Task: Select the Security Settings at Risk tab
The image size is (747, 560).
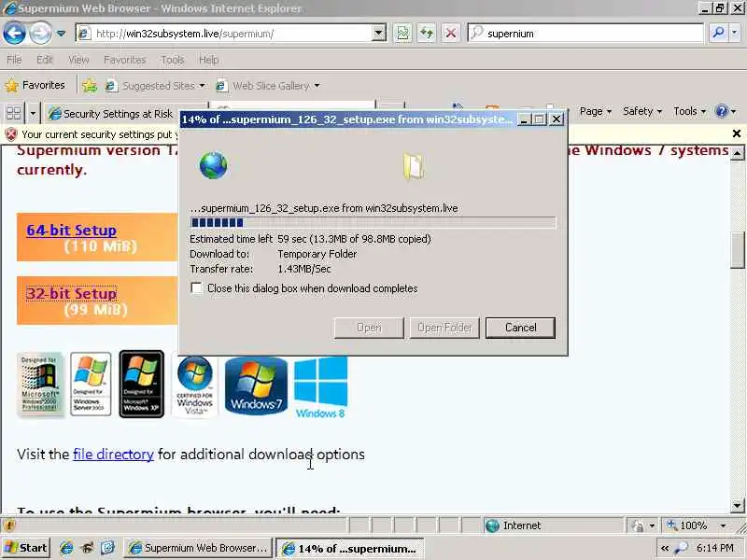Action: tap(110, 113)
